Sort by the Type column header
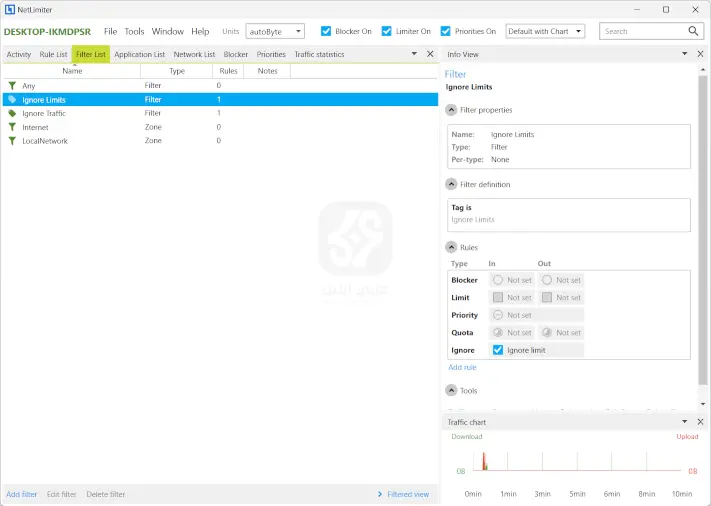The image size is (711, 506). click(177, 71)
